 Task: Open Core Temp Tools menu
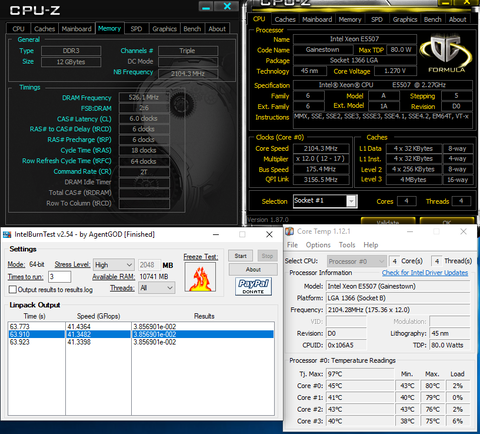(x=347, y=245)
